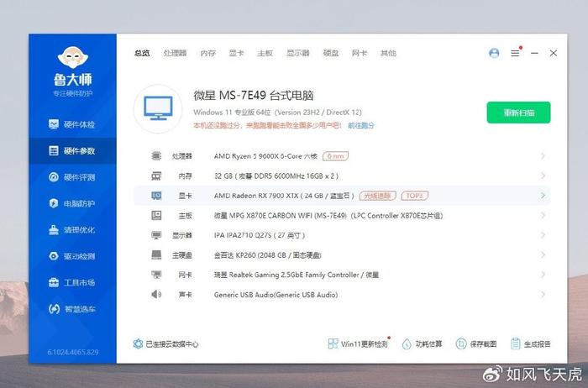Switch to the 硬盘 tab
Viewport: 588px width, 388px height.
[331, 53]
